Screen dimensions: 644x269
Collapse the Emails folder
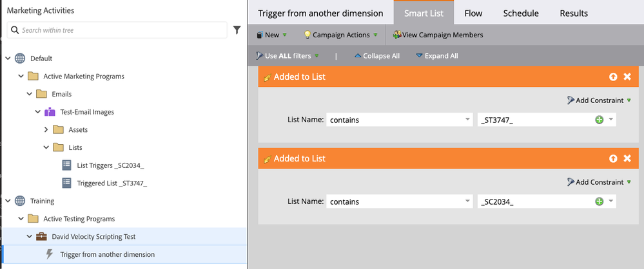pyautogui.click(x=29, y=94)
